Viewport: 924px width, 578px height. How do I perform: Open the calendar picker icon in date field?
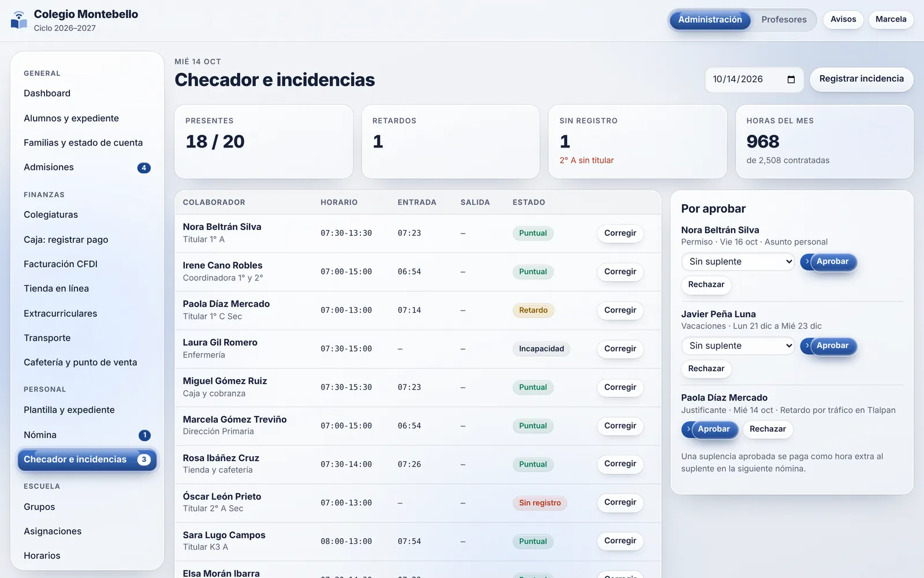click(791, 80)
